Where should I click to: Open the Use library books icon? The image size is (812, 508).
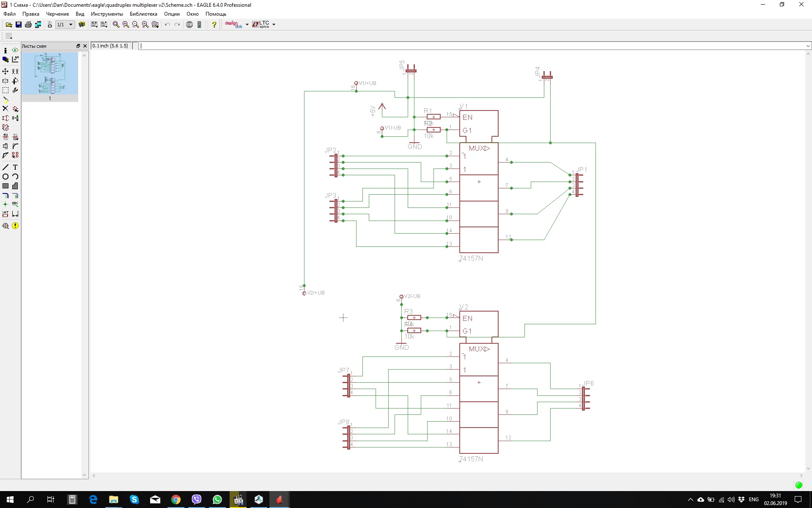click(x=82, y=25)
